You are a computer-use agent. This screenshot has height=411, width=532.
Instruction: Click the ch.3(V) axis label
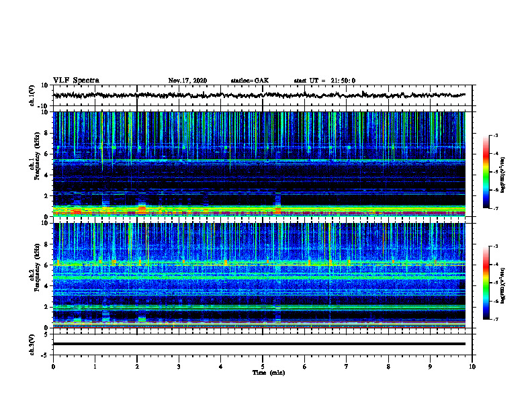32,345
